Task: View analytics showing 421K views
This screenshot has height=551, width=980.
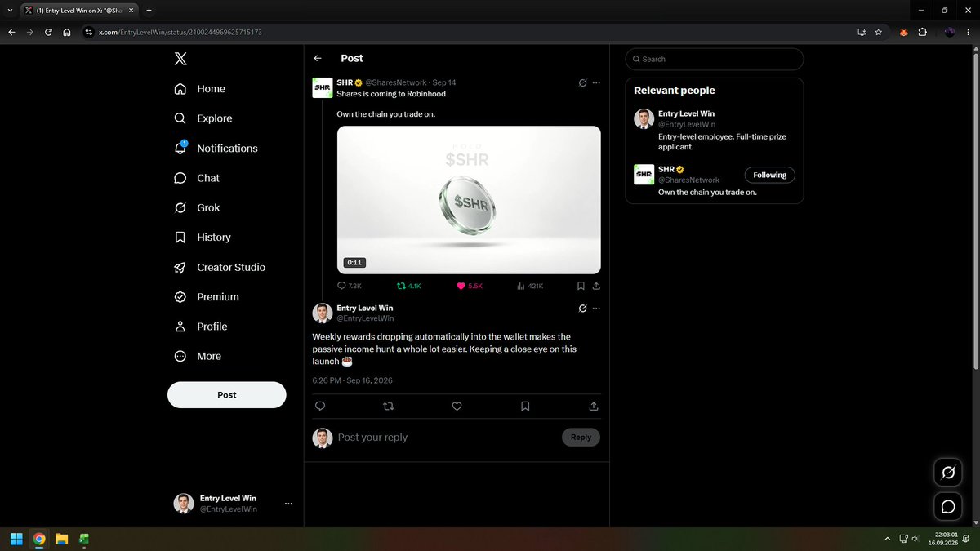Action: [x=530, y=286]
